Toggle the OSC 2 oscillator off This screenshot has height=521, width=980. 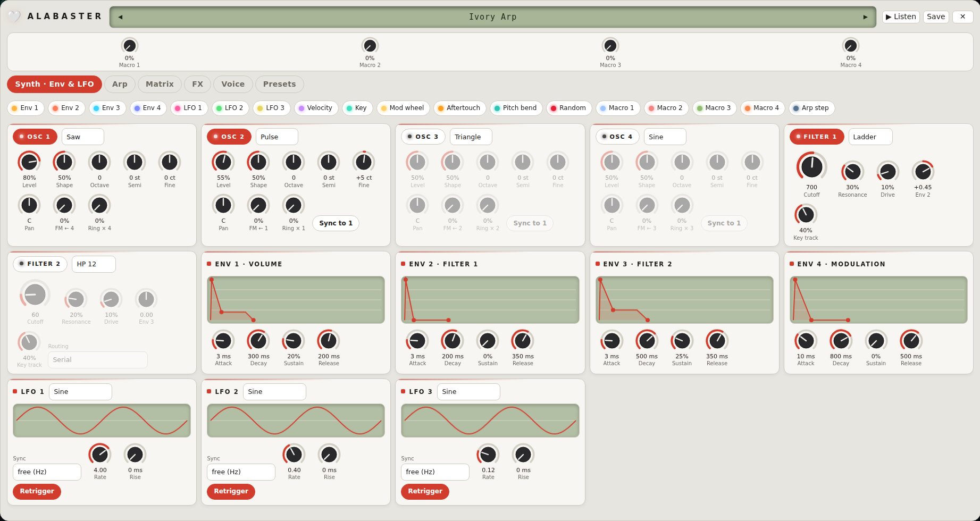click(229, 137)
